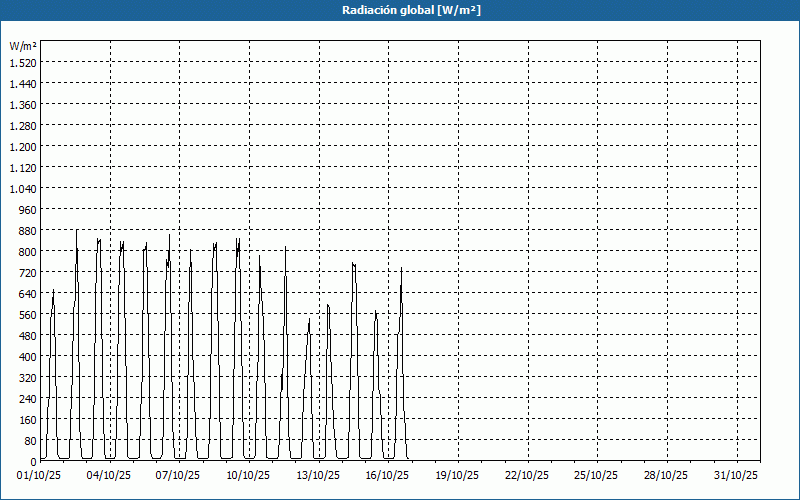Viewport: 800px width, 500px height.
Task: Select the 25/10/25 date label
Action: coord(597,476)
